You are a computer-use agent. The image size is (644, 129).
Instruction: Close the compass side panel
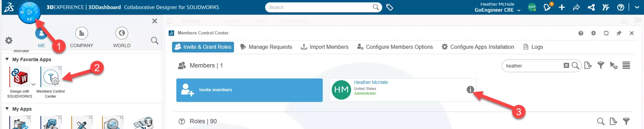click(154, 21)
